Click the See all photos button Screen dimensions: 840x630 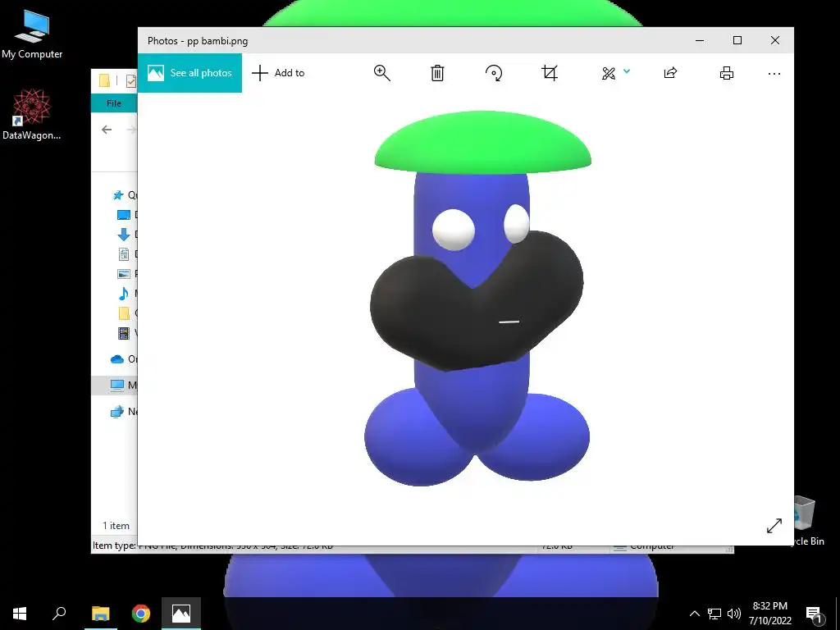point(189,73)
